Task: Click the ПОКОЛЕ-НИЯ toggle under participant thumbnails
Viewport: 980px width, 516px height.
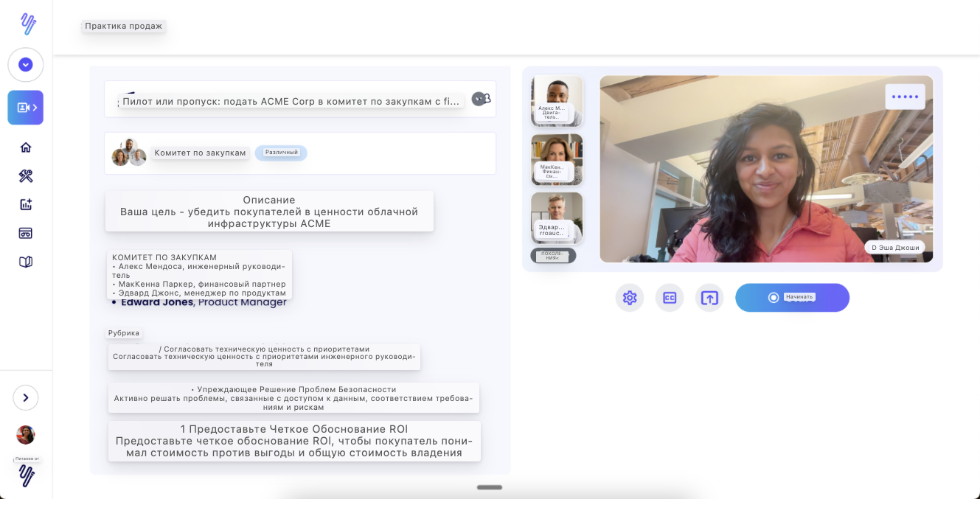Action: tap(553, 256)
